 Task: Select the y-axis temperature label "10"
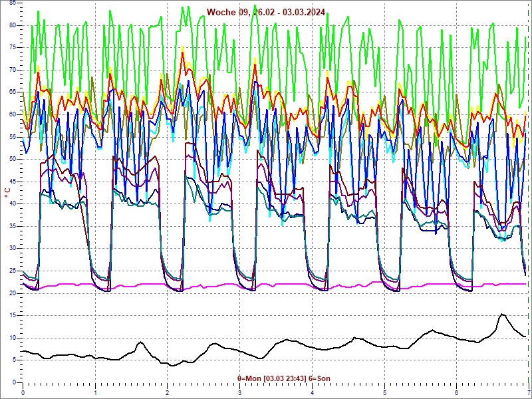pyautogui.click(x=13, y=338)
